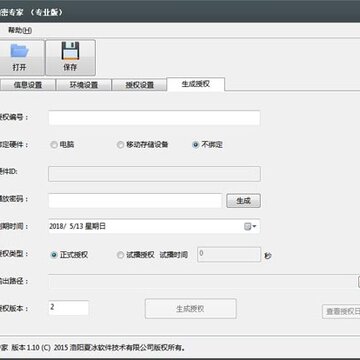Image resolution: width=360 pixels, height=360 pixels.
Task: Open the 帮助(H) menu
Action: pyautogui.click(x=20, y=30)
